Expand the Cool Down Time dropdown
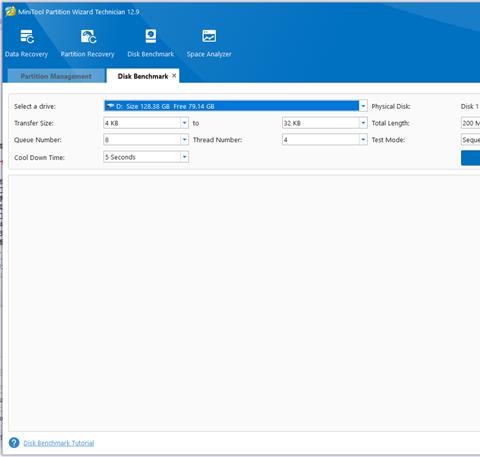The width and height of the screenshot is (480, 457). point(184,157)
